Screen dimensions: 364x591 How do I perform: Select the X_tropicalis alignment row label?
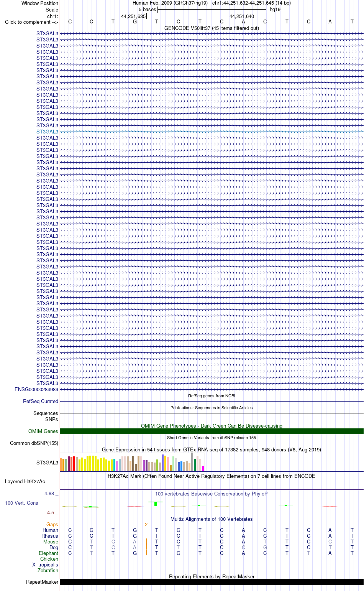coord(45,565)
